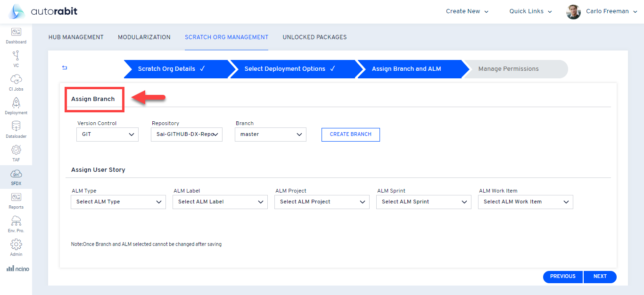This screenshot has width=644, height=295.
Task: Click the back arrow icon
Action: click(65, 68)
